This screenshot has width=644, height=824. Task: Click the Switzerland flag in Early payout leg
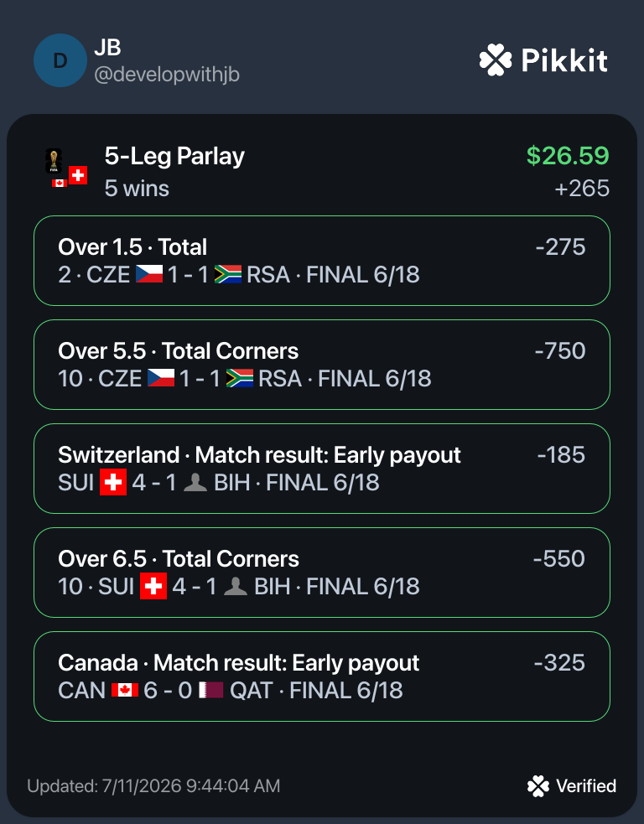tap(113, 482)
